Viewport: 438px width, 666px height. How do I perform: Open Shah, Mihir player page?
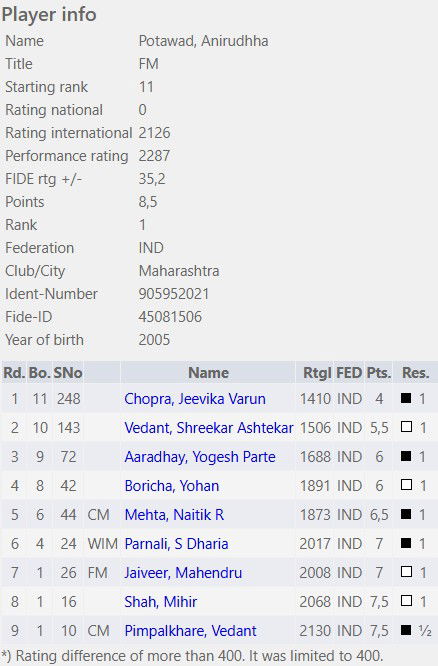(x=161, y=601)
